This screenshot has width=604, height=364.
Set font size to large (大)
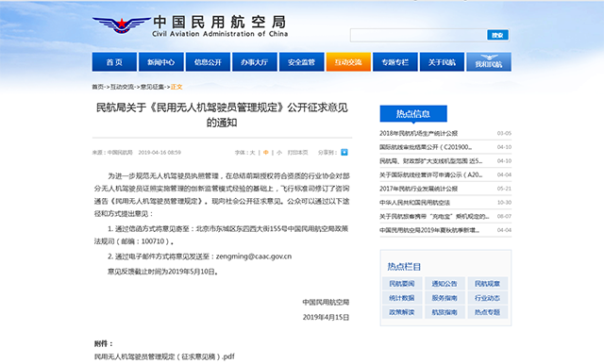click(252, 153)
